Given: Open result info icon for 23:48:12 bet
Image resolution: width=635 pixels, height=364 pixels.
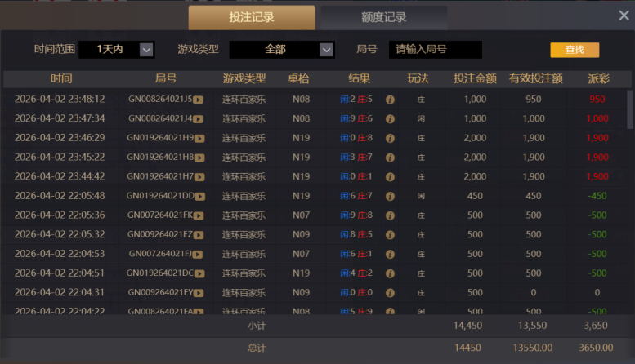Looking at the screenshot, I should click(x=390, y=100).
